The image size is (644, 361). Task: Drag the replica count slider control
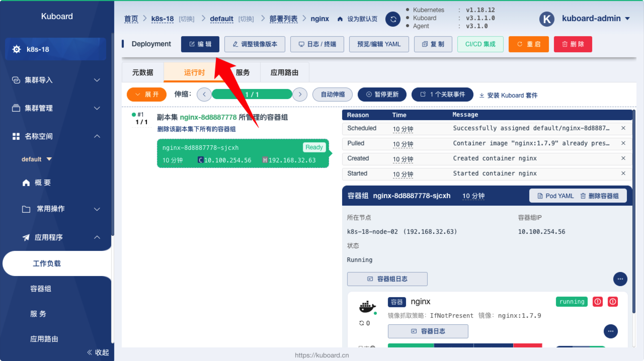click(x=252, y=94)
